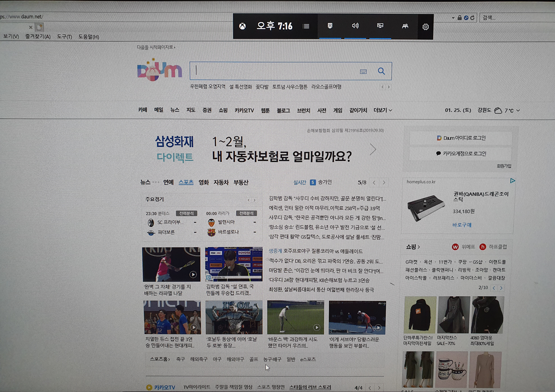This screenshot has height=392, width=555.
Task: Play the 현대캐피탈 volleyball video thumbnail
Action: (x=172, y=317)
